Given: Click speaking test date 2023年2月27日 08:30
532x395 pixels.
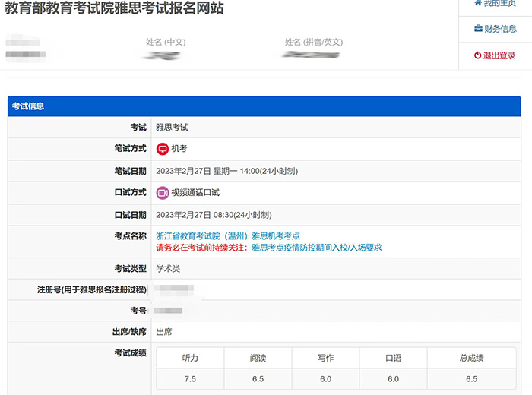Looking at the screenshot, I should [x=214, y=215].
